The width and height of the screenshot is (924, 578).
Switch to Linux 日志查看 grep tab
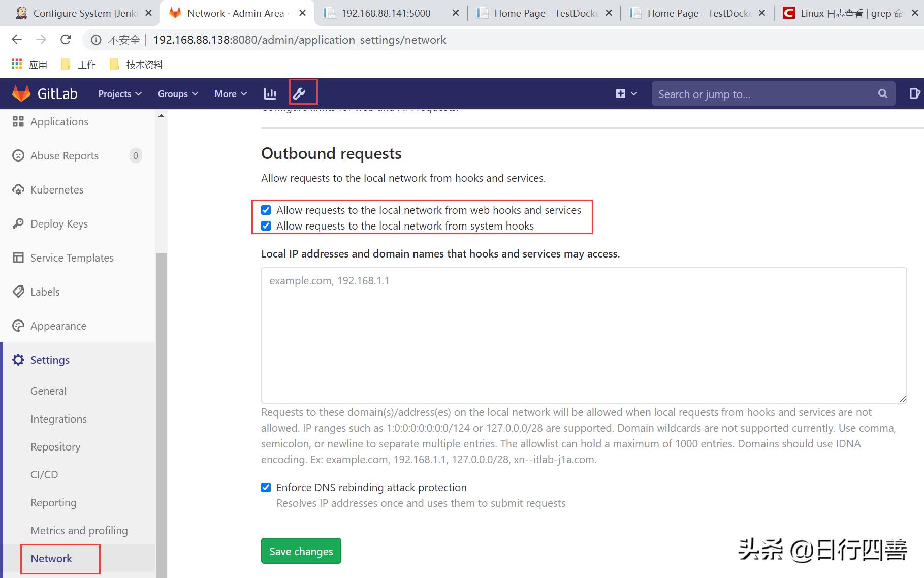(851, 13)
